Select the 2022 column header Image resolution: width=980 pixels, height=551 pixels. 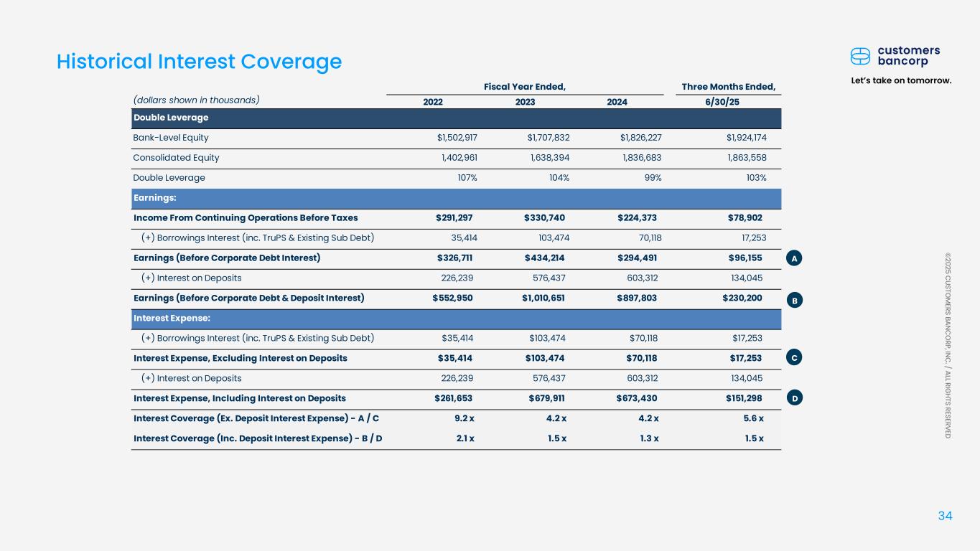[433, 102]
